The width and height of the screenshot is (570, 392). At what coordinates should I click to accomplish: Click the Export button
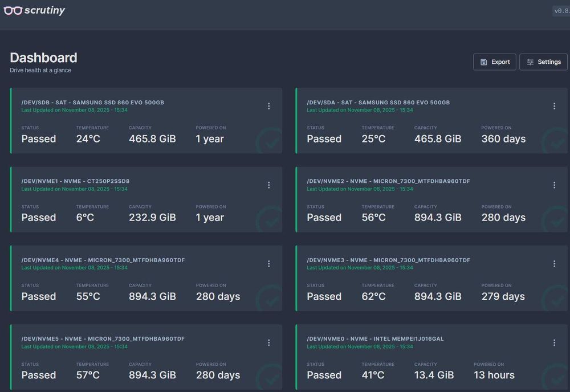[x=494, y=62]
